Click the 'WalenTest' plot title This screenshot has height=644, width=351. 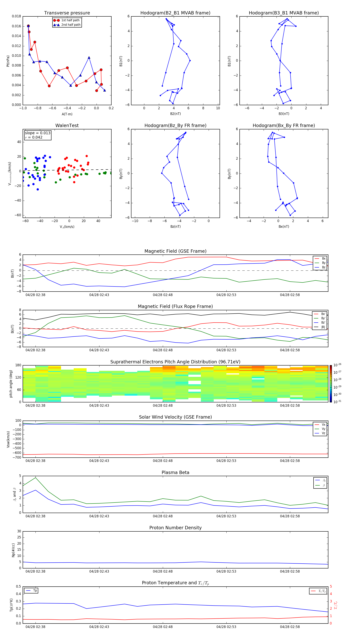pyautogui.click(x=67, y=125)
